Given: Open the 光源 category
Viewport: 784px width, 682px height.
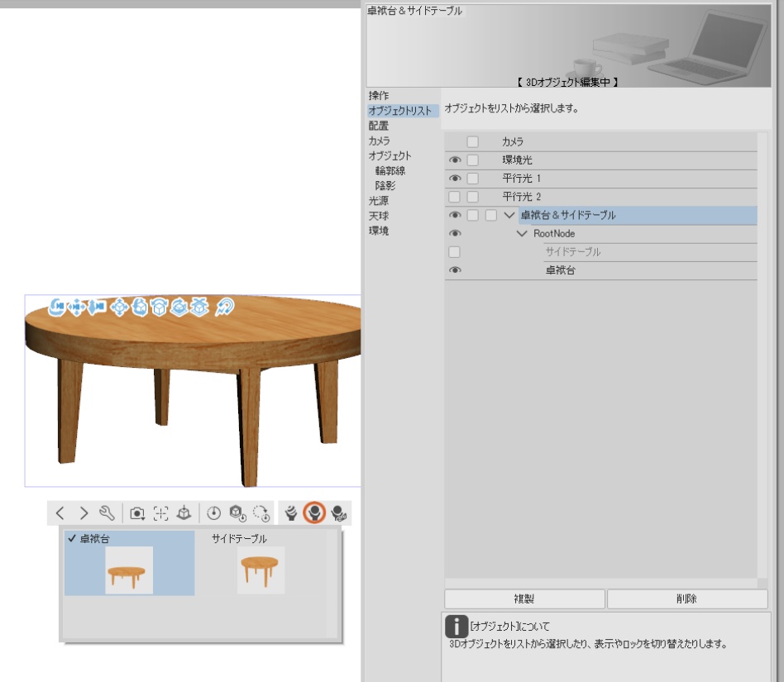Looking at the screenshot, I should 379,201.
